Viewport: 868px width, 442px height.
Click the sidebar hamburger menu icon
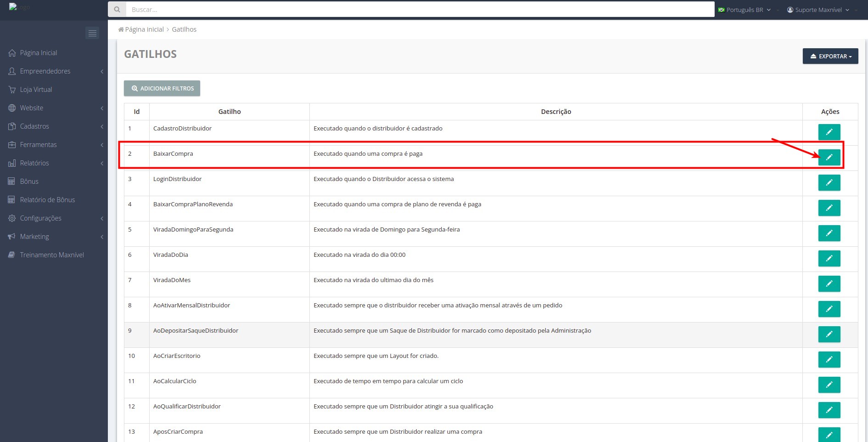[x=92, y=33]
